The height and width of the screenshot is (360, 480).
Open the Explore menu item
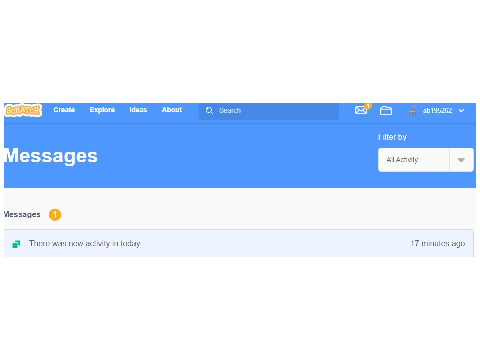coord(102,110)
